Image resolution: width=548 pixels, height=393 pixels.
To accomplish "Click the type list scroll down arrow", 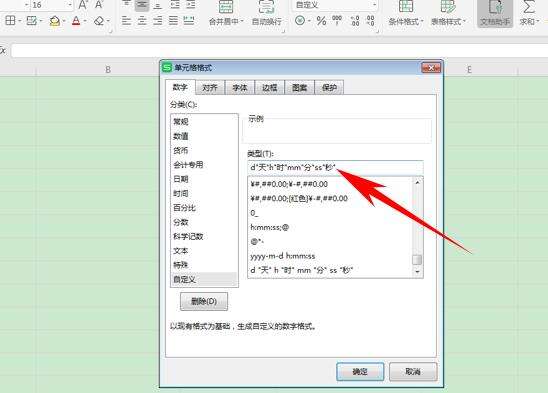I will point(417,272).
